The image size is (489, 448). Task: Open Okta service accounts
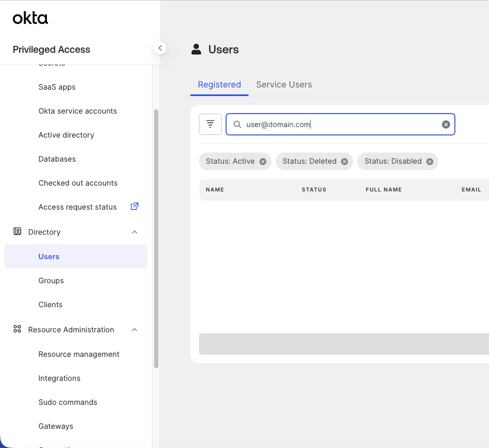tap(78, 111)
